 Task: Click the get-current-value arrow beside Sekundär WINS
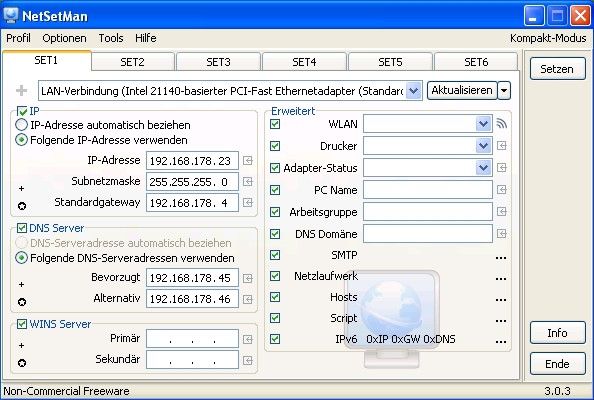[x=248, y=360]
